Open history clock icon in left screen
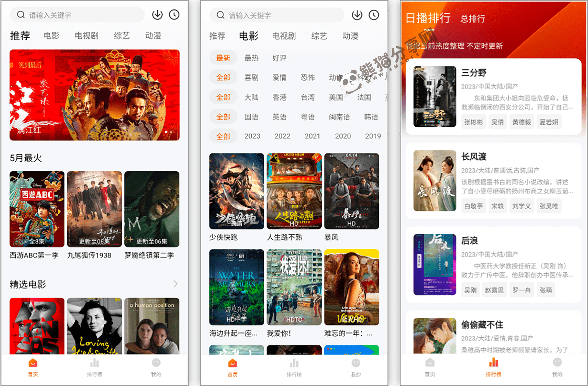The height and width of the screenshot is (386, 588). coord(174,14)
